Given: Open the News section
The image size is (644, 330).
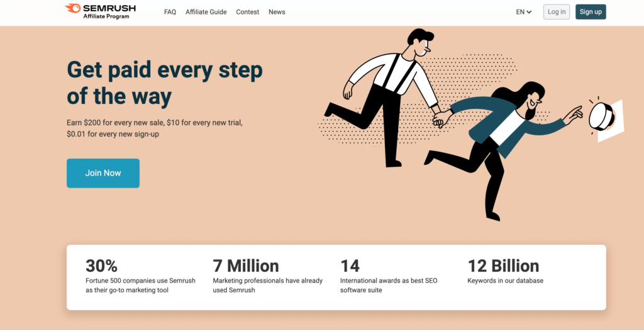Looking at the screenshot, I should coord(277,12).
